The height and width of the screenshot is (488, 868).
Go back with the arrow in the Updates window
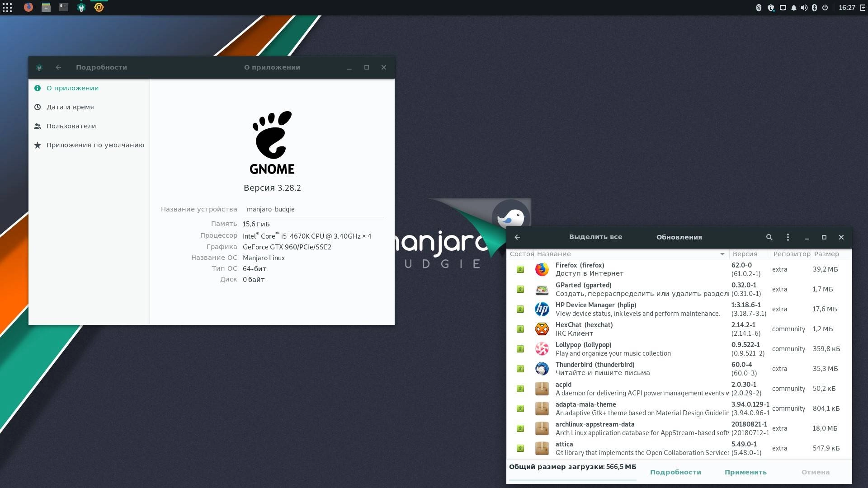click(517, 237)
